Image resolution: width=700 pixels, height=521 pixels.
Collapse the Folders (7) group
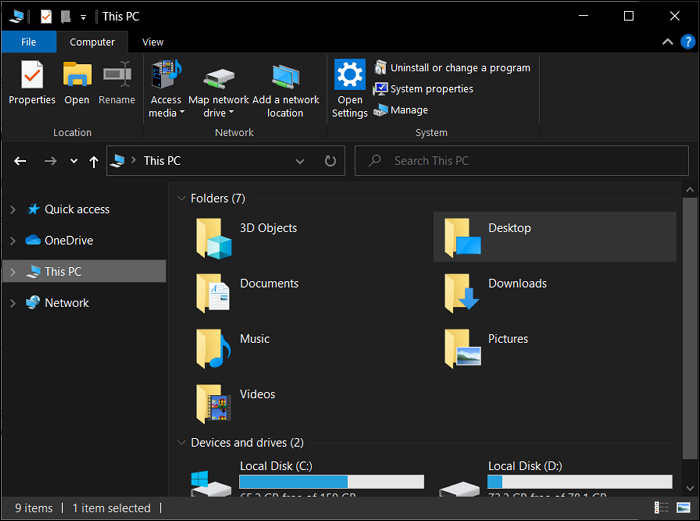(x=182, y=198)
